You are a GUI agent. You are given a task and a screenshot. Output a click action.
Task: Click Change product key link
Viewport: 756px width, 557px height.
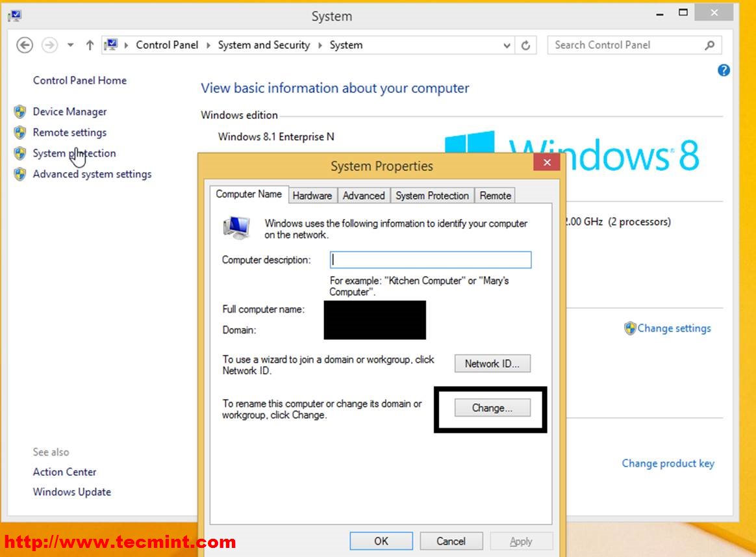pyautogui.click(x=668, y=463)
